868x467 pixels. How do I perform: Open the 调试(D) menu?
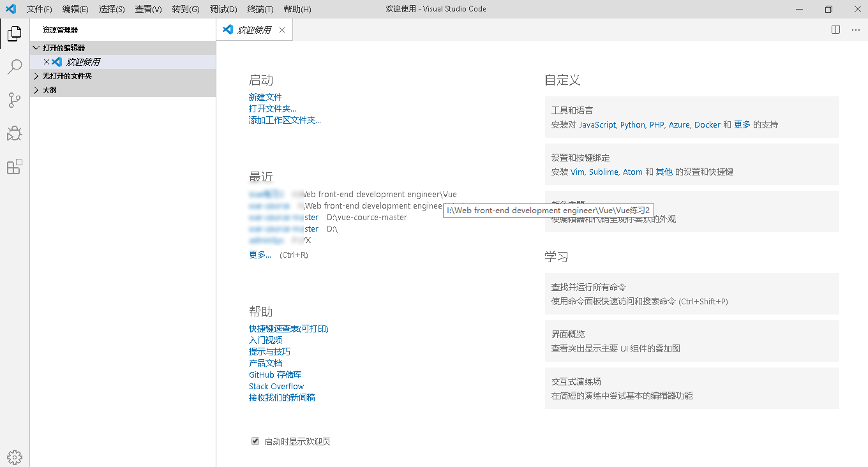click(223, 9)
